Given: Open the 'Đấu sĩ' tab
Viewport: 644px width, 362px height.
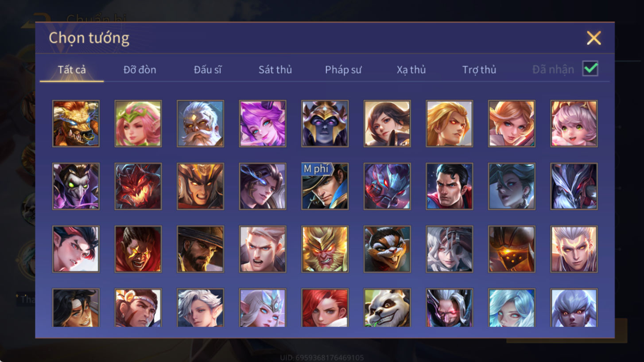Looking at the screenshot, I should click(208, 70).
